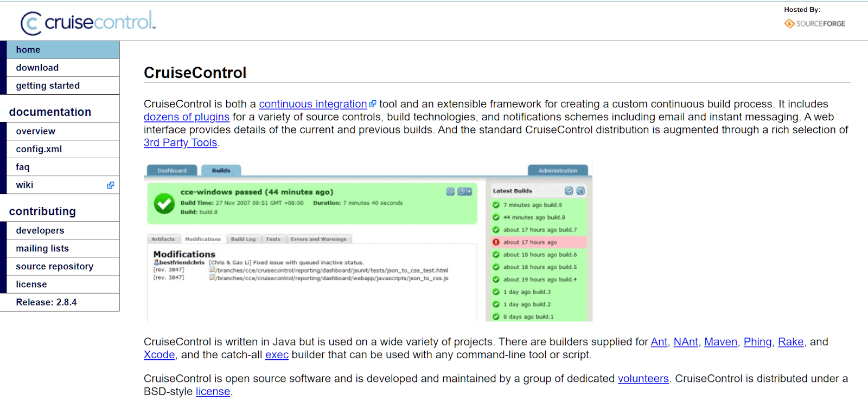Screen dimensions: 868x414
Task: Select getting started in the sidebar
Action: (x=48, y=86)
